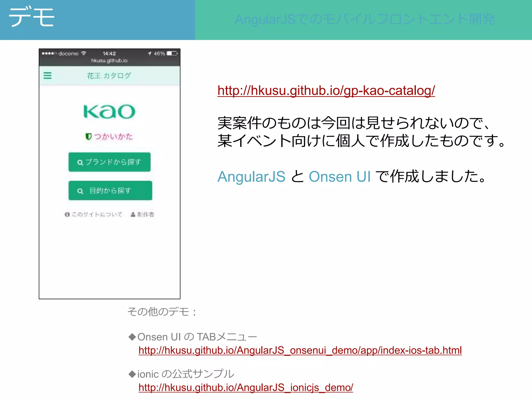Click the search icon in ブランドから探す button

click(x=80, y=163)
